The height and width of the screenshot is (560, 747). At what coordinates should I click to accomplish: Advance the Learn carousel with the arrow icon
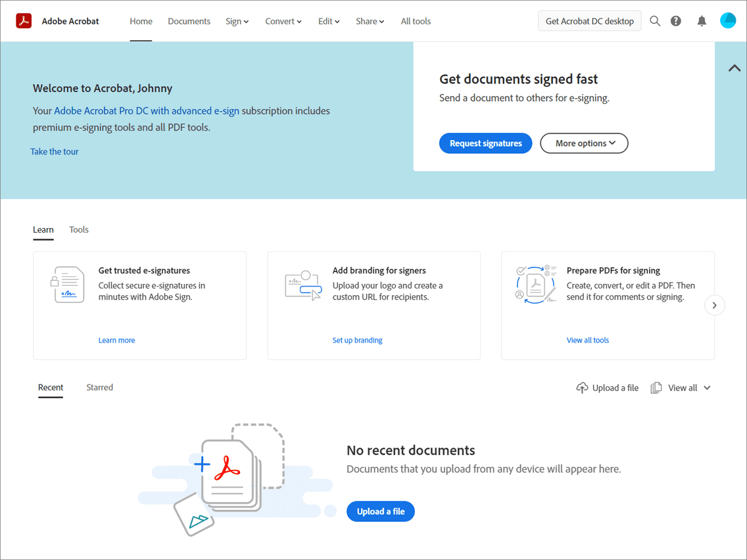tap(714, 305)
